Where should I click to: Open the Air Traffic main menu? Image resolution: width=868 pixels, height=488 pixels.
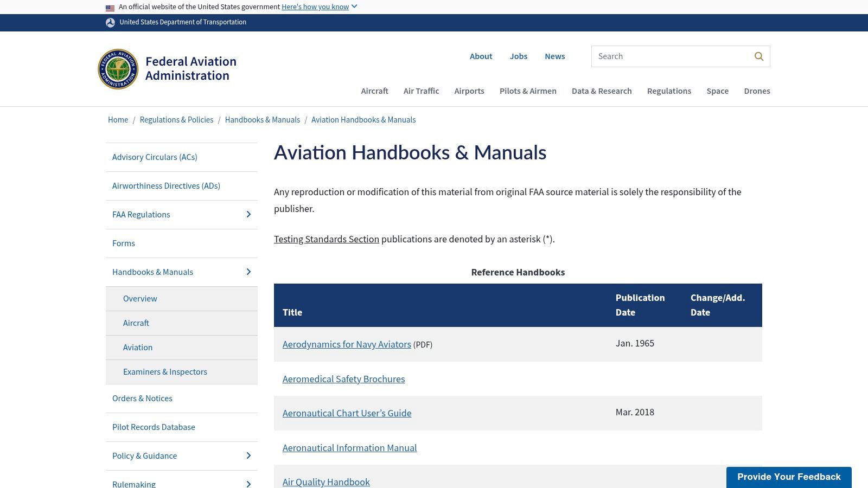pyautogui.click(x=422, y=91)
